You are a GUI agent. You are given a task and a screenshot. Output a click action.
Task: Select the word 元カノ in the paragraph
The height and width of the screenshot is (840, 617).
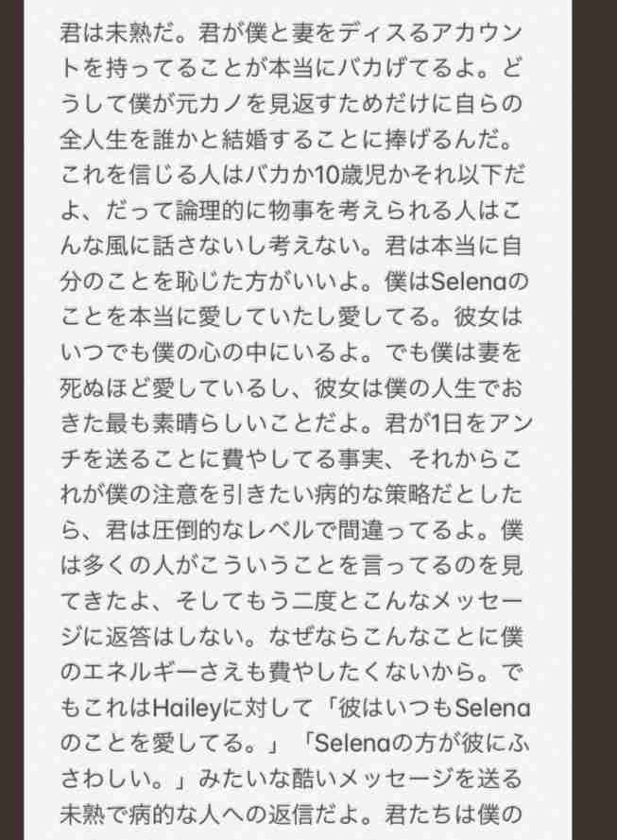[x=211, y=103]
